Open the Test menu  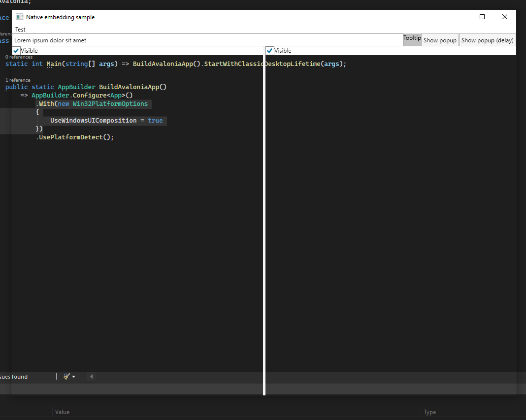tap(20, 29)
